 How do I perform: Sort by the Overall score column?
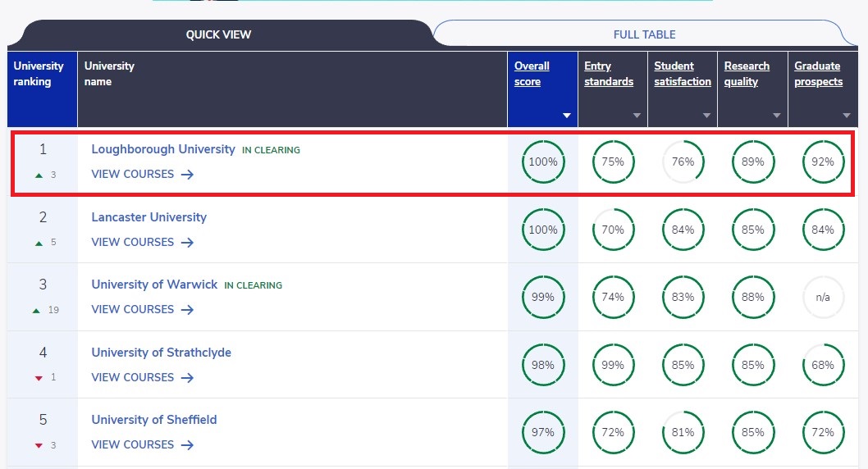532,74
